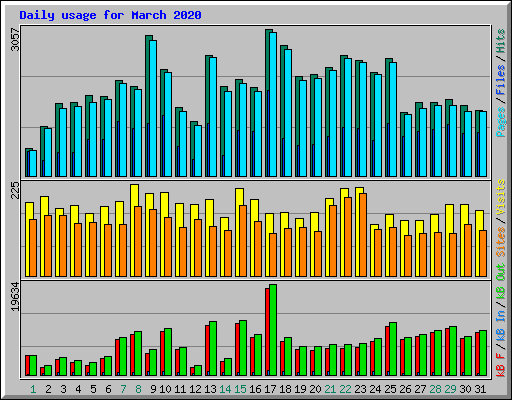Select day 1 on the date axis

click(x=33, y=389)
